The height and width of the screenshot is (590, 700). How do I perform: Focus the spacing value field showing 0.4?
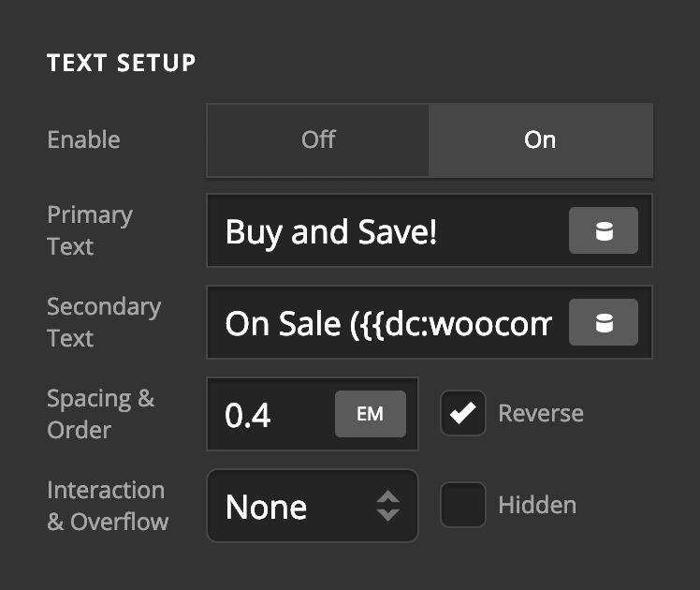[x=271, y=415]
